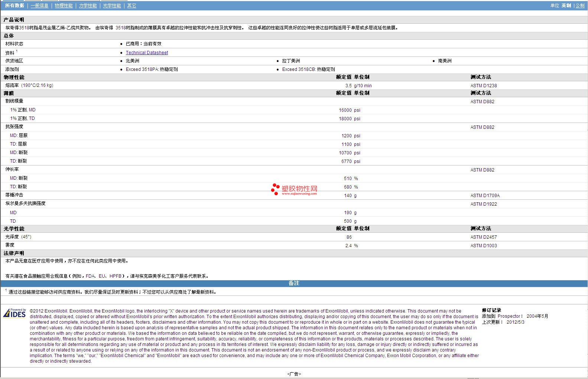
Task: Select 英制 unit system
Action: point(566,6)
